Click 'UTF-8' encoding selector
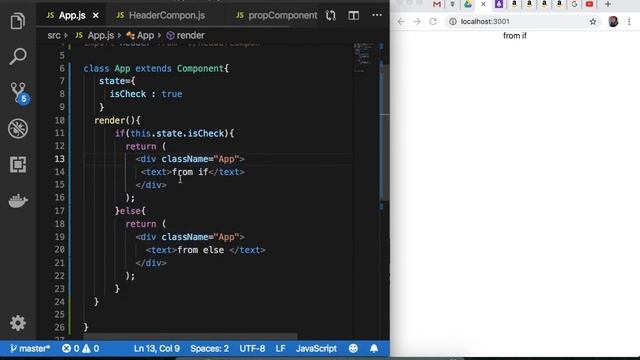 pos(252,349)
